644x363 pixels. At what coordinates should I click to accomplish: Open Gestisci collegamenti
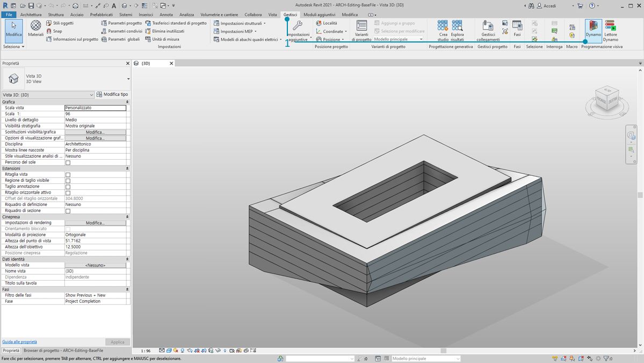(488, 31)
